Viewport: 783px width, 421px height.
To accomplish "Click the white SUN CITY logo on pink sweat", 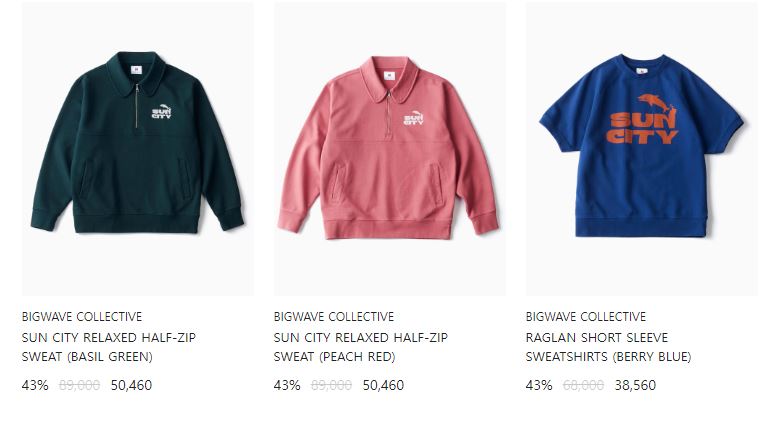I will tap(413, 118).
